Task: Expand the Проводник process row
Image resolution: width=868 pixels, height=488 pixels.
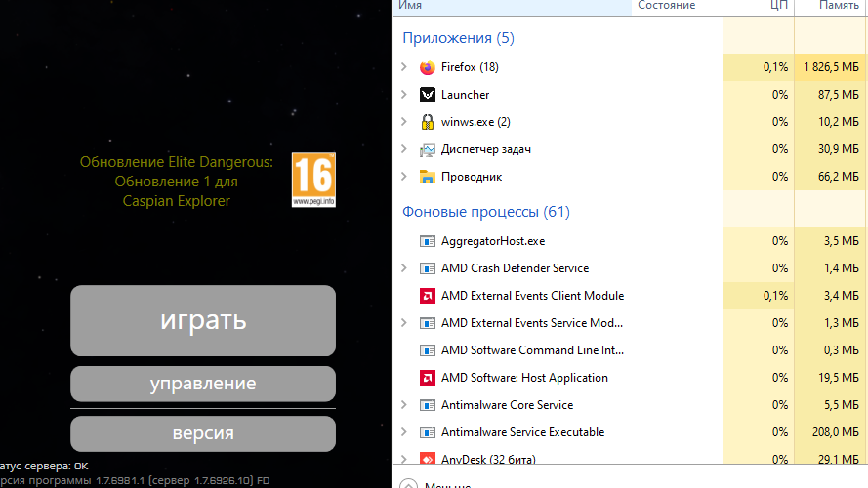Action: click(404, 177)
